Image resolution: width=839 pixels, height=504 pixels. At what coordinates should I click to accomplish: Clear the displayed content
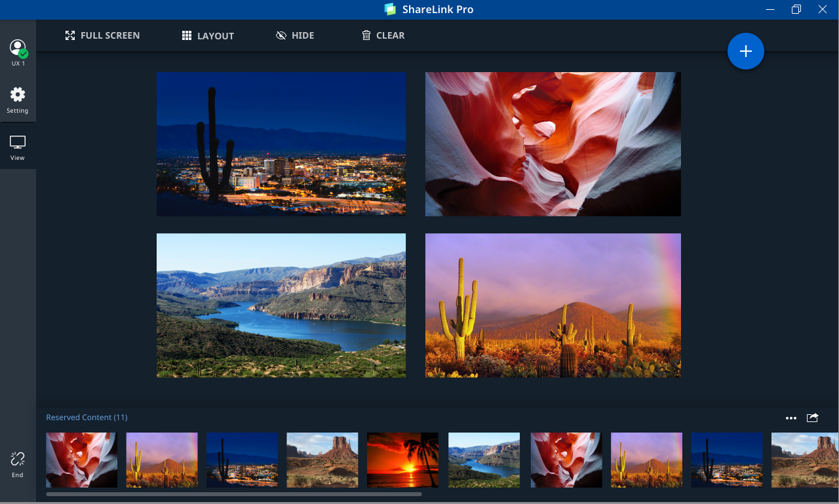(x=383, y=35)
